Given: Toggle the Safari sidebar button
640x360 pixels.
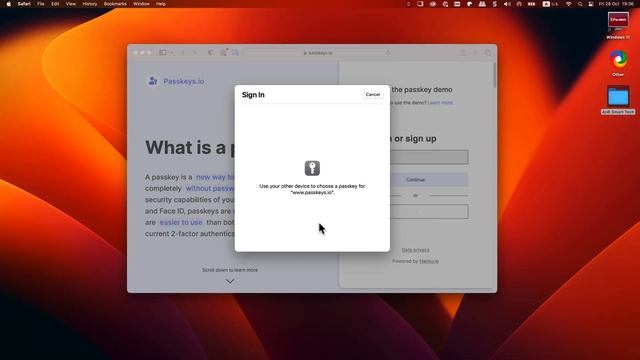Looking at the screenshot, I should coord(163,53).
